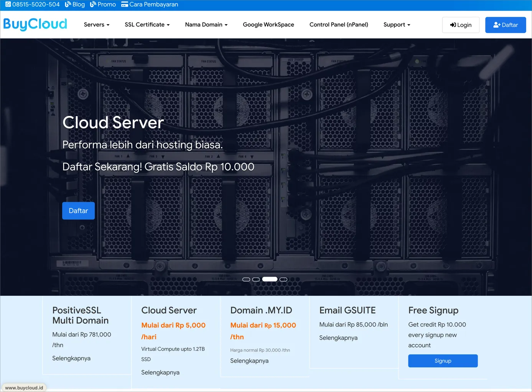Expand the Support dropdown menu
The image size is (532, 392).
click(397, 25)
